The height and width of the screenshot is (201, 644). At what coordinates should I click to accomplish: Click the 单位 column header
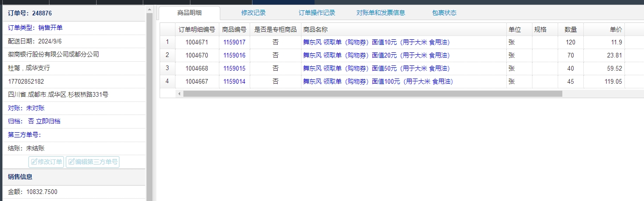point(519,29)
